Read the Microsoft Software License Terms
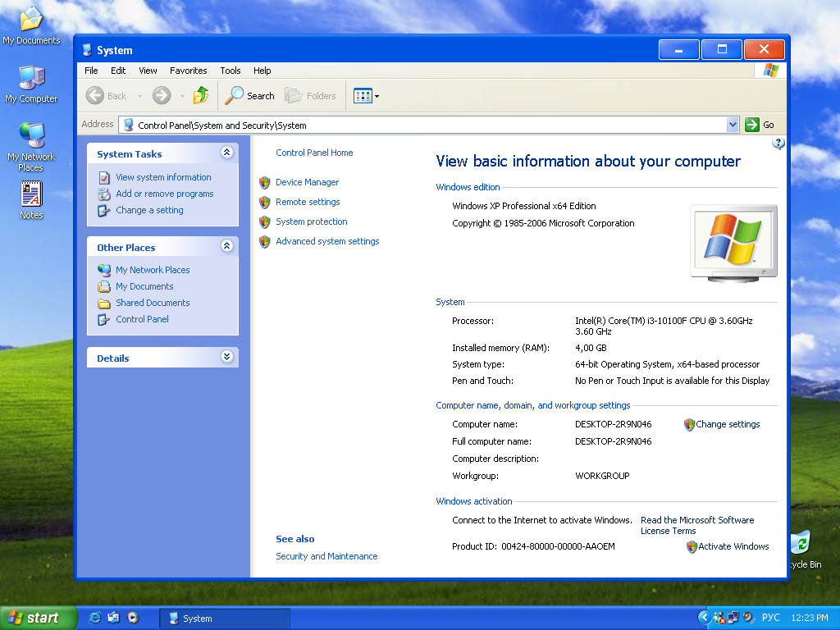This screenshot has height=630, width=840. pyautogui.click(x=697, y=526)
